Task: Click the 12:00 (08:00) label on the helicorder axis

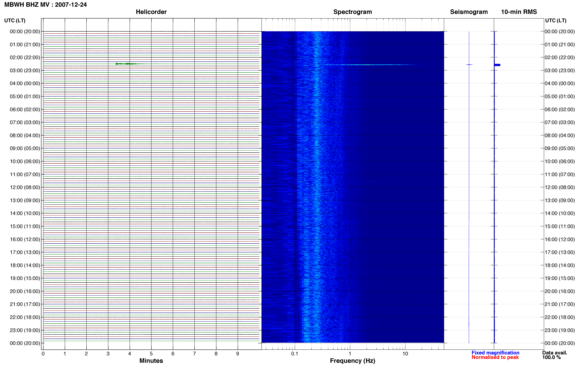Action: [25, 187]
